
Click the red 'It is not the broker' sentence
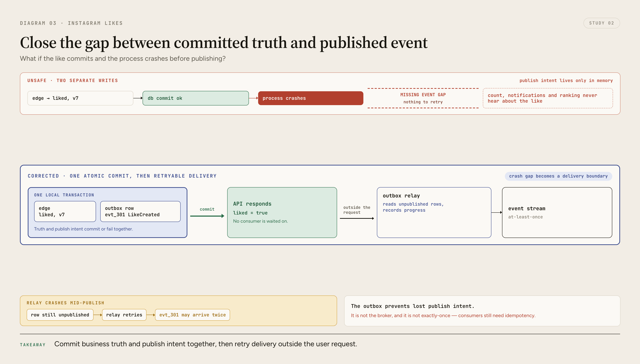pos(443,316)
